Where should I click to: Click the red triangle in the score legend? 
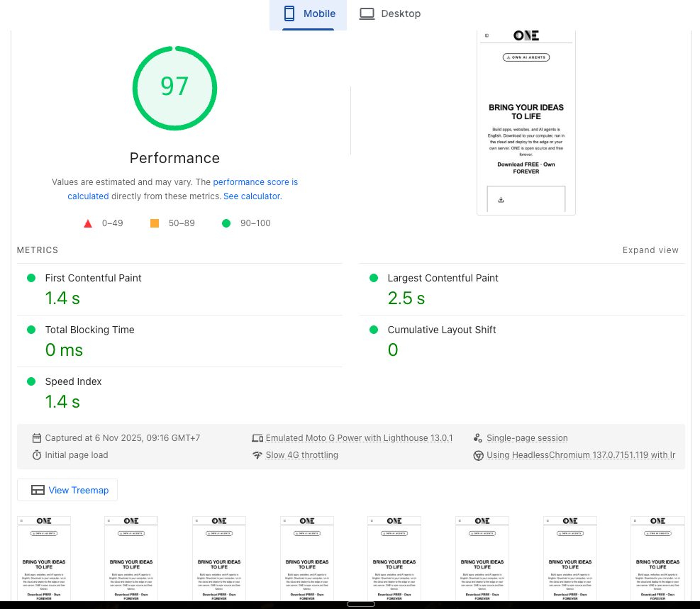[x=88, y=223]
